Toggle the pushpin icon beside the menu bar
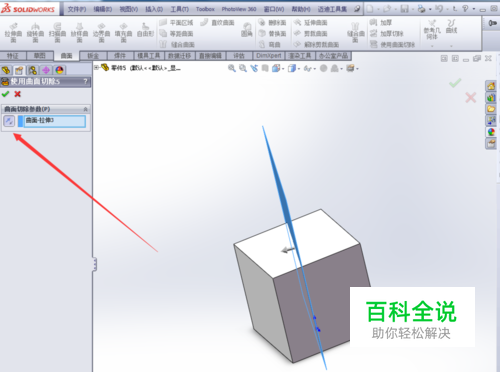 point(357,9)
